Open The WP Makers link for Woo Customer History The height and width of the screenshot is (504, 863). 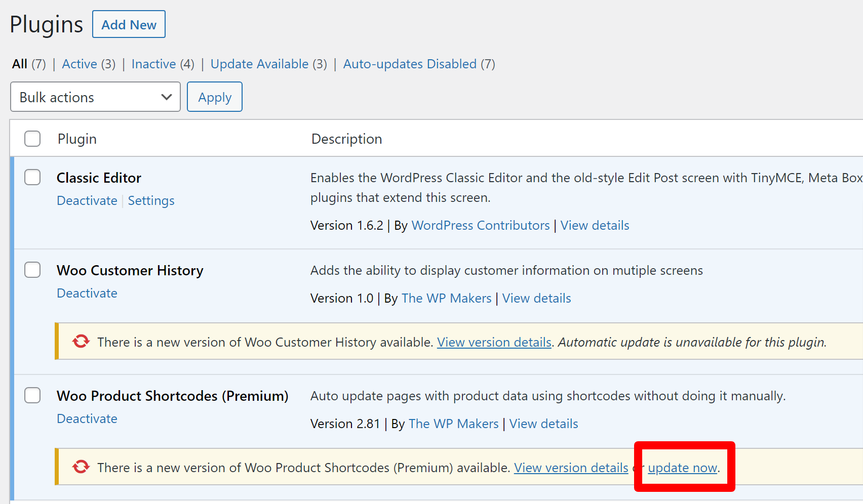coord(446,298)
